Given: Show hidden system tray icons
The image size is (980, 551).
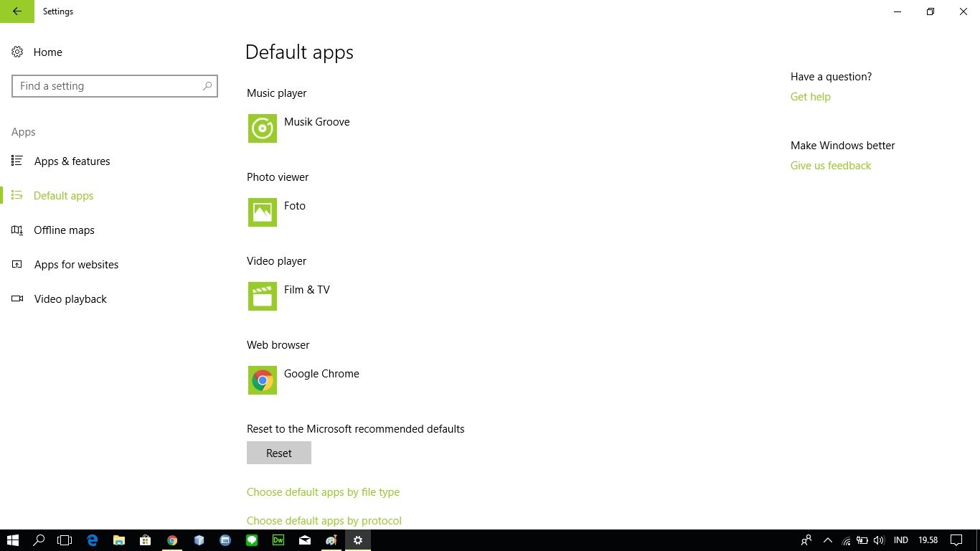Looking at the screenshot, I should tap(828, 540).
